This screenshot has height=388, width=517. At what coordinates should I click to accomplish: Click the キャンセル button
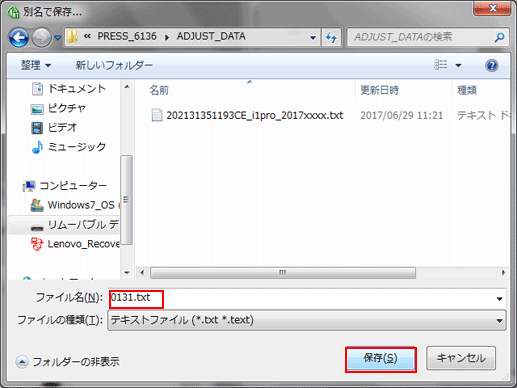pos(461,358)
